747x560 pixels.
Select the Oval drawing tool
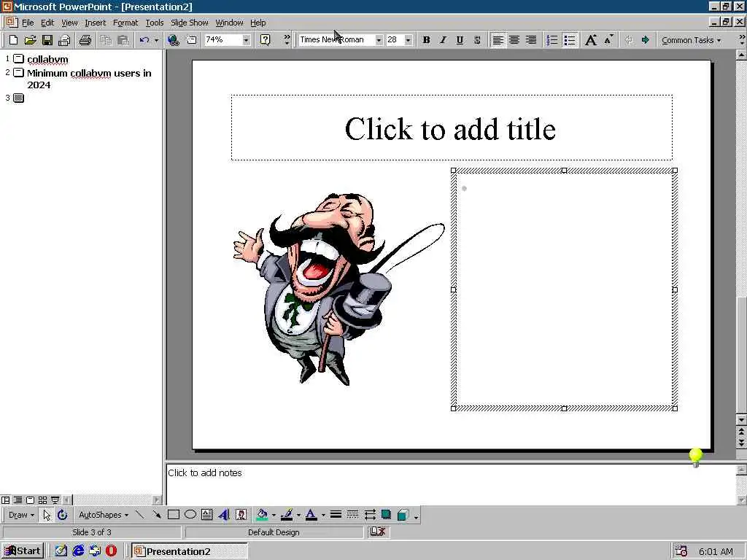190,515
